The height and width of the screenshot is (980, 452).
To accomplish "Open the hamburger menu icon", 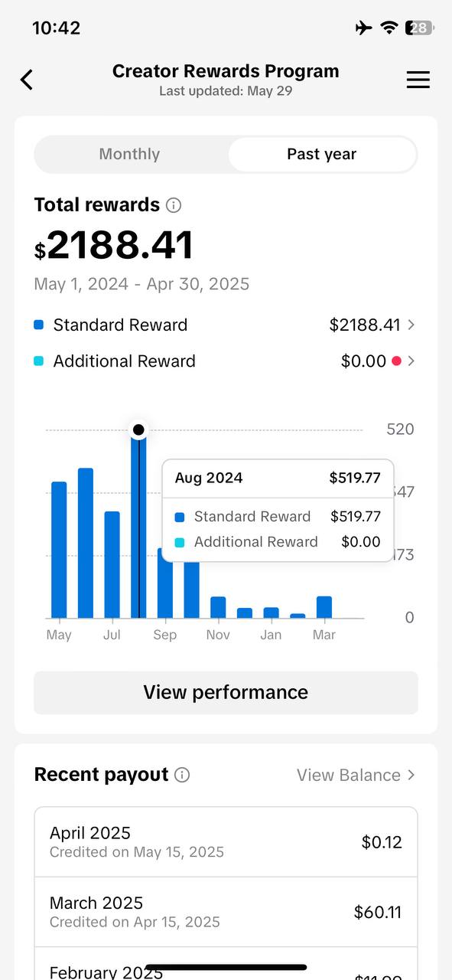I will tap(418, 80).
